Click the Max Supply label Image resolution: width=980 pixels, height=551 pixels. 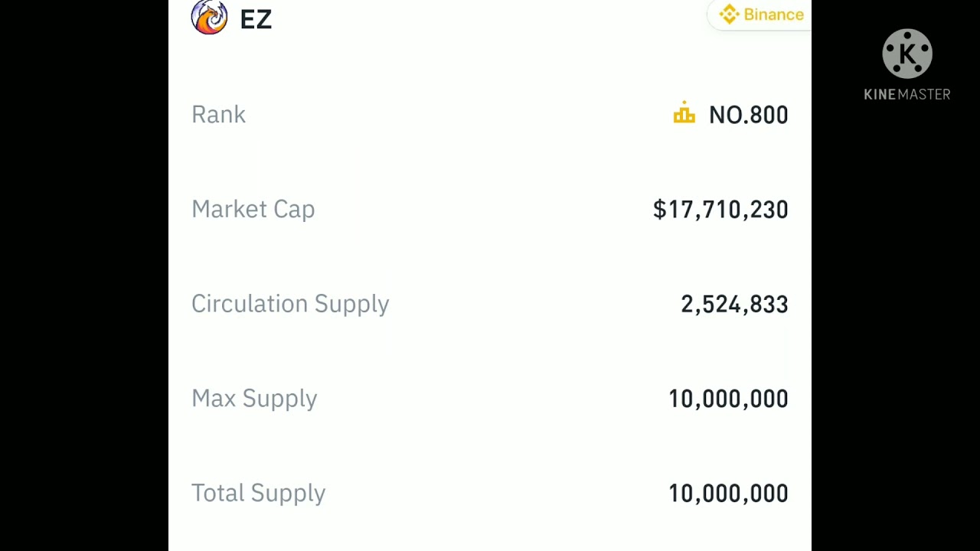click(x=254, y=399)
